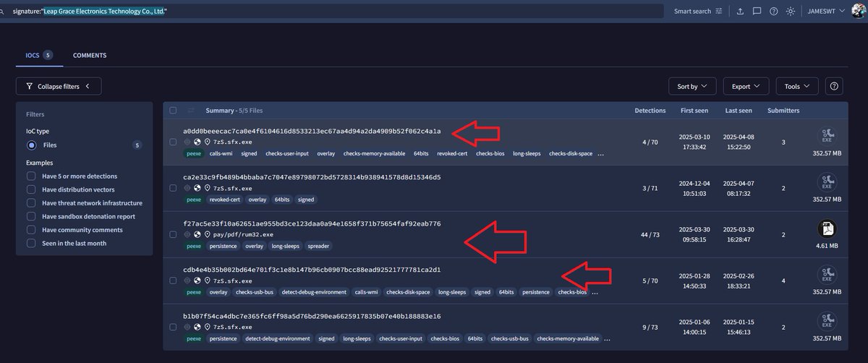Open help icon in top bar

pyautogui.click(x=774, y=12)
